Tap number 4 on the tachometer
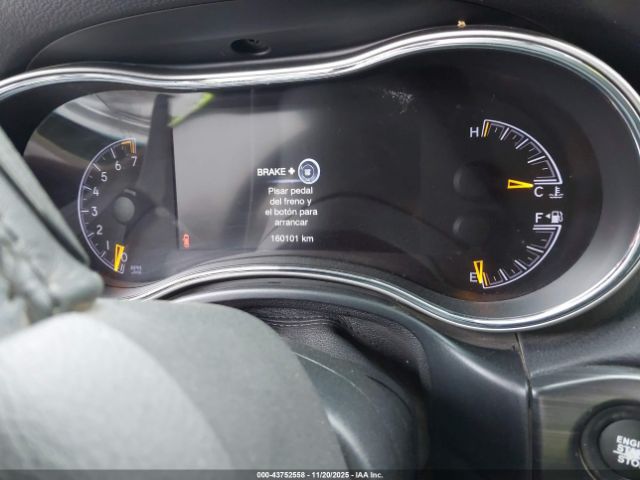The image size is (640, 480). tap(95, 190)
